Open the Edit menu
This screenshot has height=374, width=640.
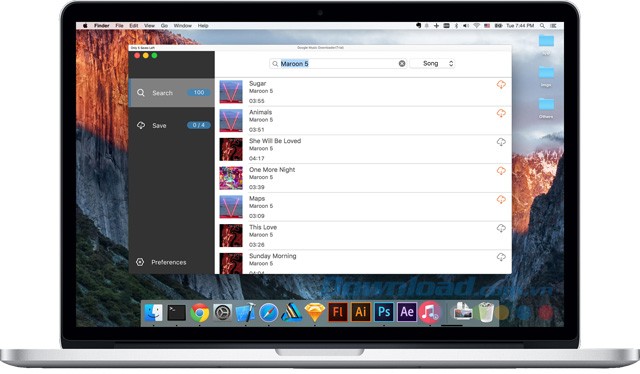tap(134, 25)
